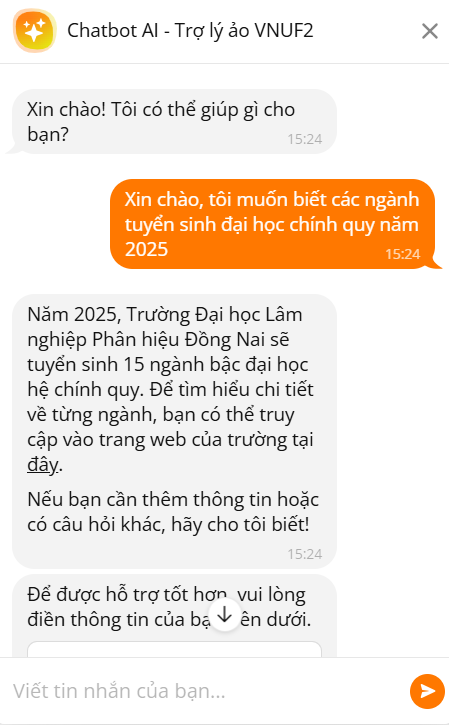Click the bot reply about 15 ngành

pyautogui.click(x=174, y=431)
